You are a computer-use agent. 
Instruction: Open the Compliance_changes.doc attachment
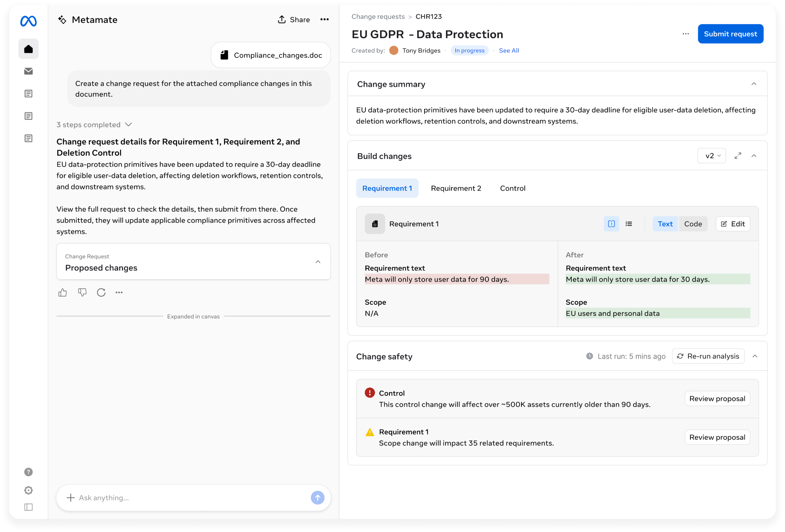coord(270,55)
